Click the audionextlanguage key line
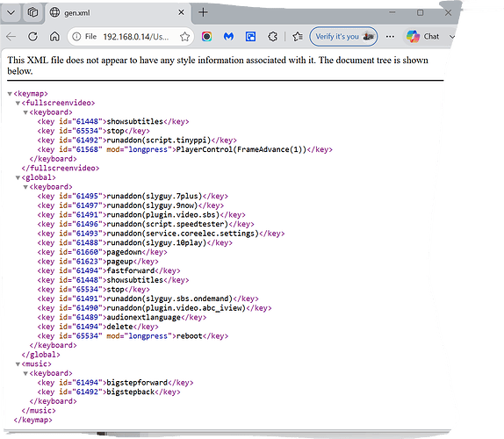Image resolution: width=504 pixels, height=439 pixels. click(x=122, y=317)
